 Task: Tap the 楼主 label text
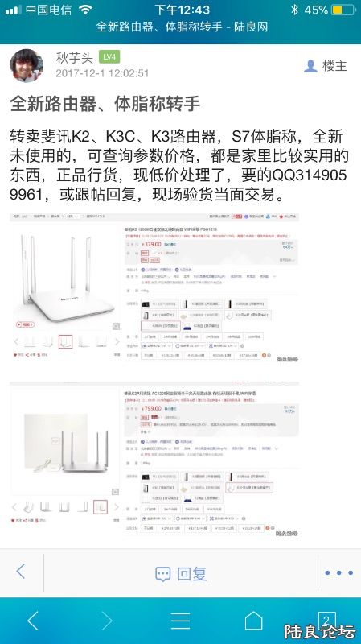point(334,66)
